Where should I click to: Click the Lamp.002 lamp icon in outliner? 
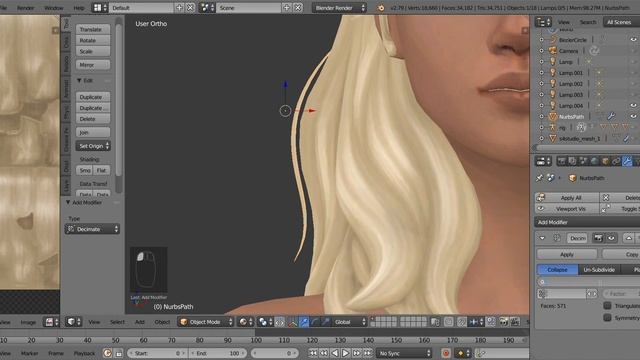pos(553,84)
